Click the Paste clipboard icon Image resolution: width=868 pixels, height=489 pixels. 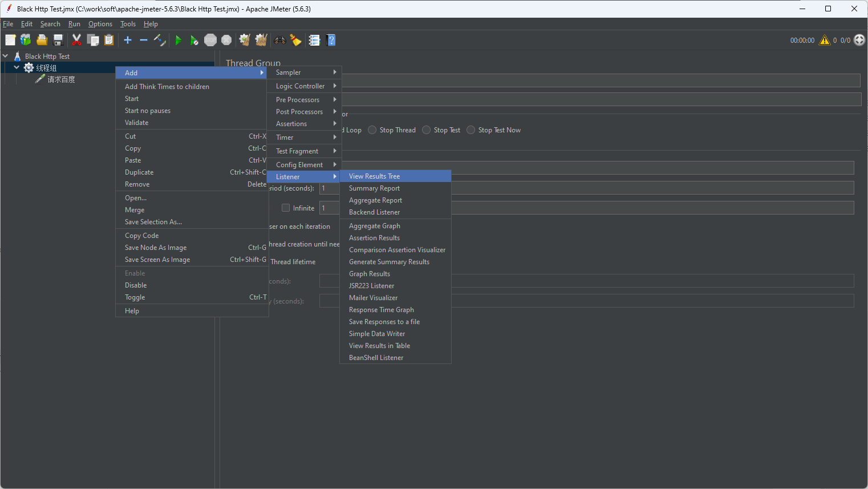[x=109, y=40]
